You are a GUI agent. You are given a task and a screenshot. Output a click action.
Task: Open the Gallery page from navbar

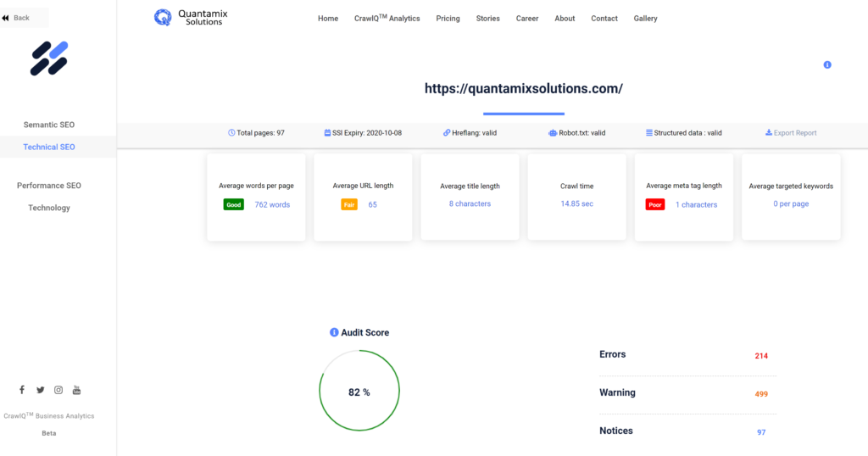[x=645, y=19]
